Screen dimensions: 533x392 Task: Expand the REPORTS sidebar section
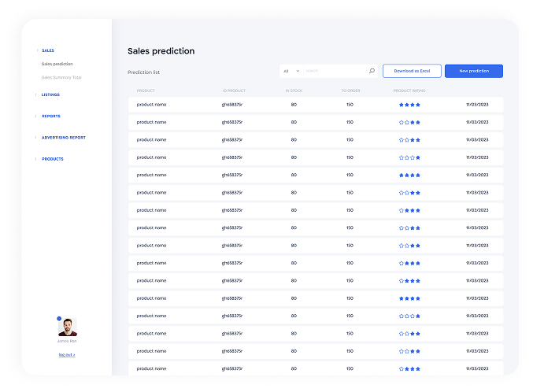pos(51,116)
